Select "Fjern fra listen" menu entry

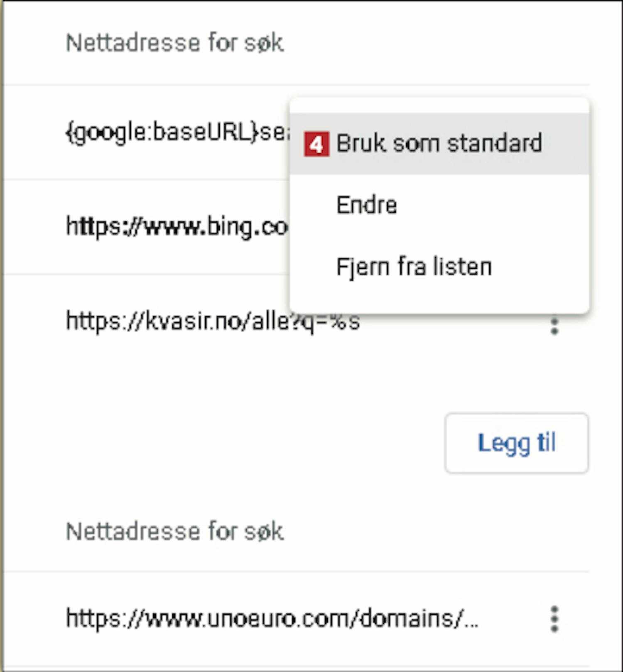(x=414, y=267)
